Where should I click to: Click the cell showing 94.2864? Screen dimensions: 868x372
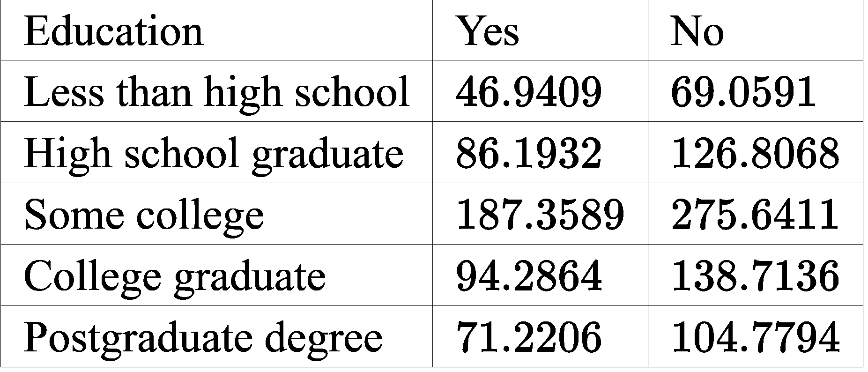(x=528, y=275)
